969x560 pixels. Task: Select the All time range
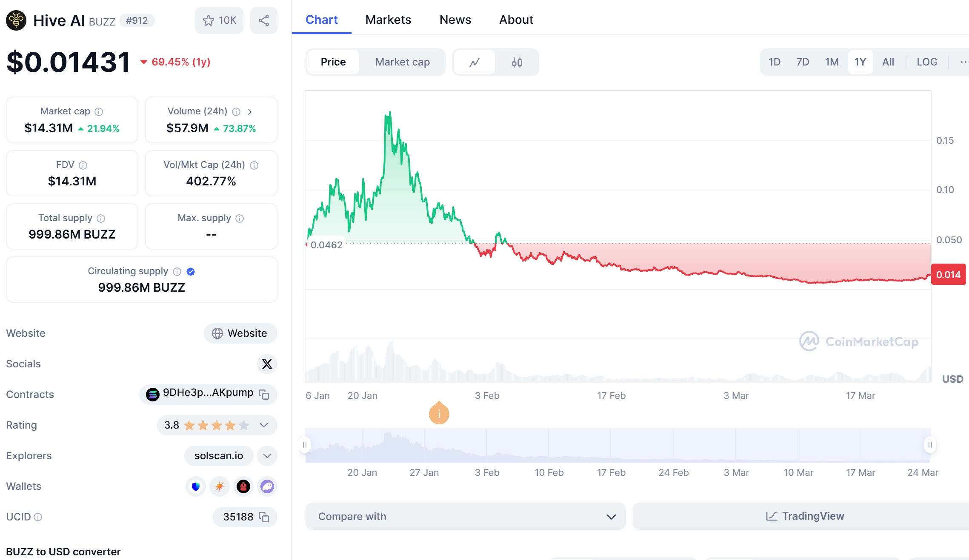[888, 62]
